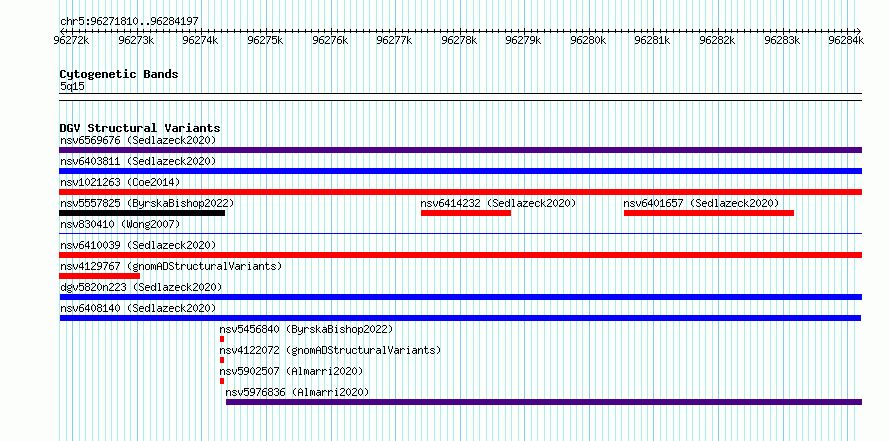The image size is (890, 441).
Task: Click the DGV Structural Variants track title
Action: click(140, 128)
